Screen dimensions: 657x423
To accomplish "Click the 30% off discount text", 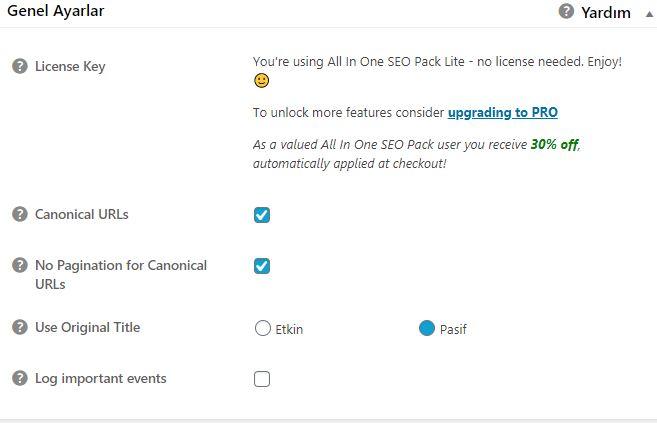I will coord(555,144).
